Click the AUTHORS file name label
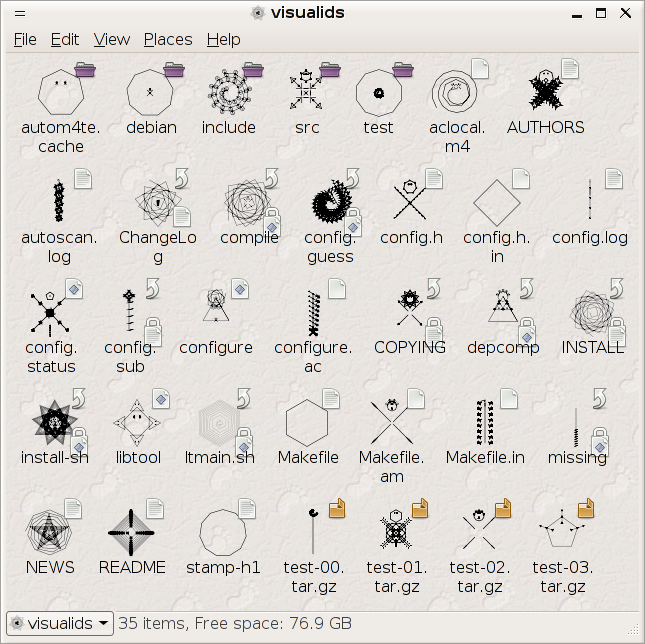 tap(545, 127)
